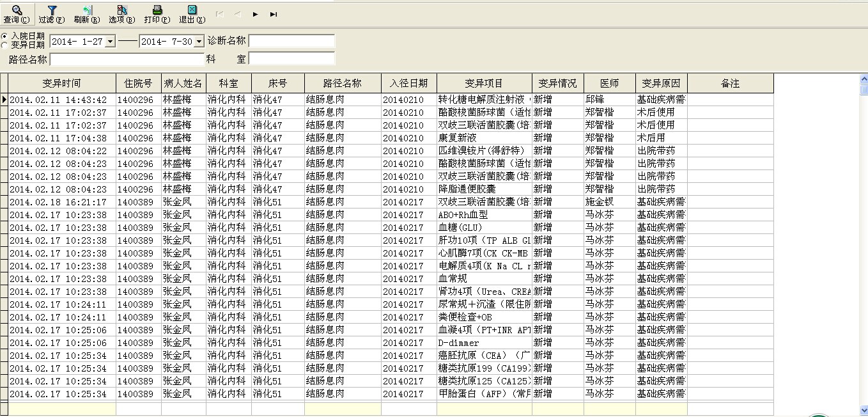Click the 变异情况 column header
Screen dimensions: 868x417
(558, 83)
